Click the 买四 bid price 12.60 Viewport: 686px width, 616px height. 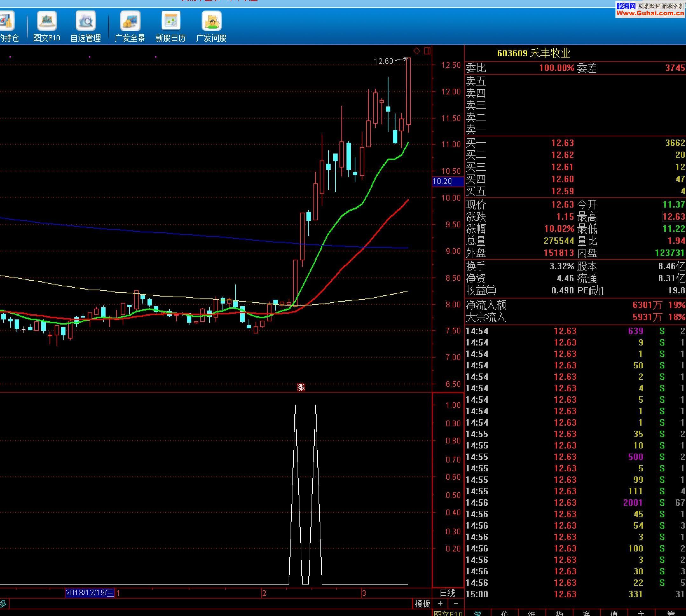(x=562, y=179)
